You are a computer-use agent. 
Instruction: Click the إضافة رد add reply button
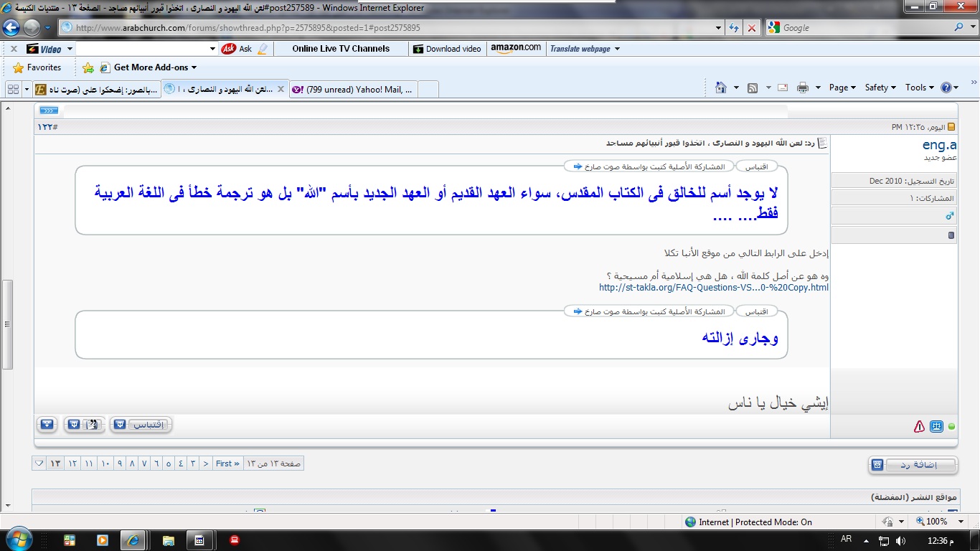[913, 465]
